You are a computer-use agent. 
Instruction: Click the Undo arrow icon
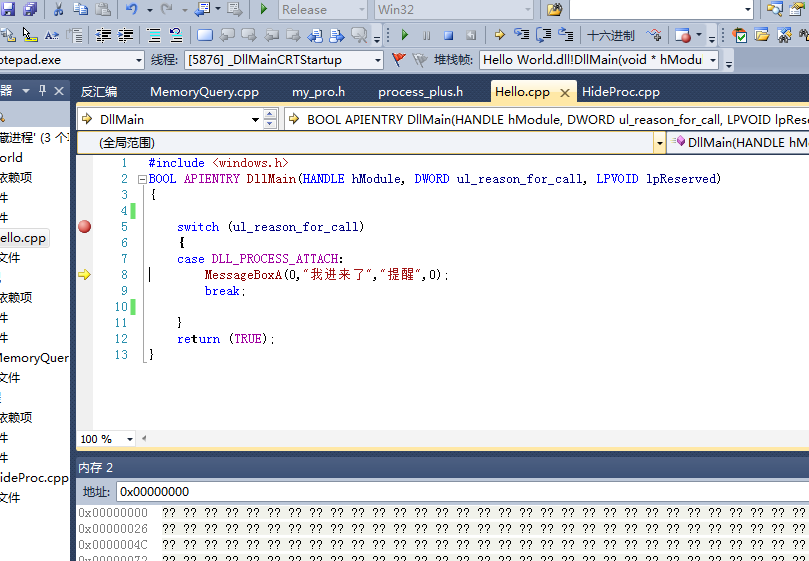[132, 9]
